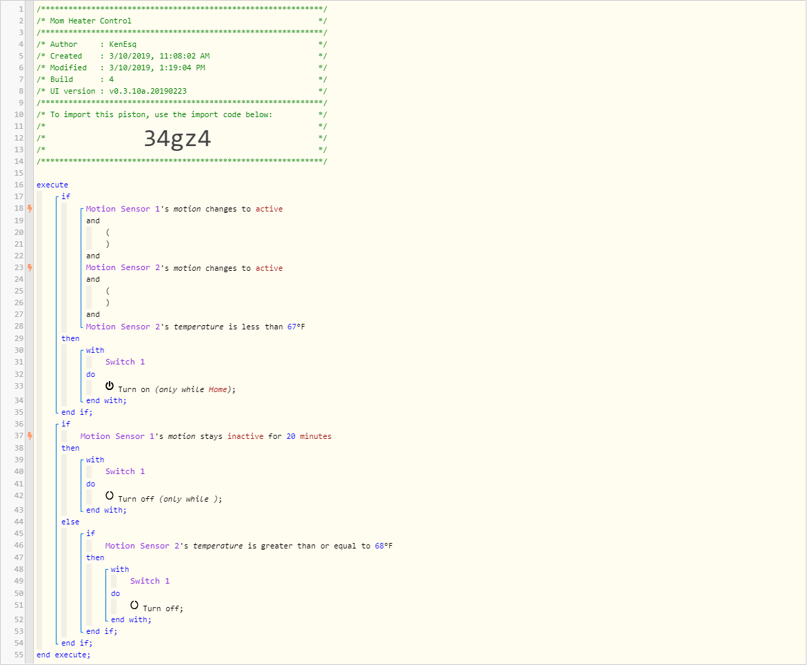Click Switch 1 device on line 49
The width and height of the screenshot is (812, 667).
[150, 582]
